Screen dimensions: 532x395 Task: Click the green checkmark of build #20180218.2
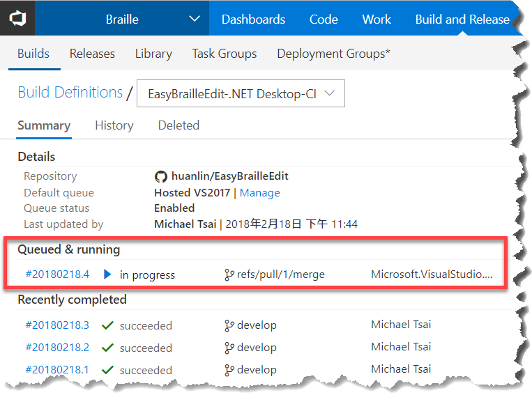[107, 348]
